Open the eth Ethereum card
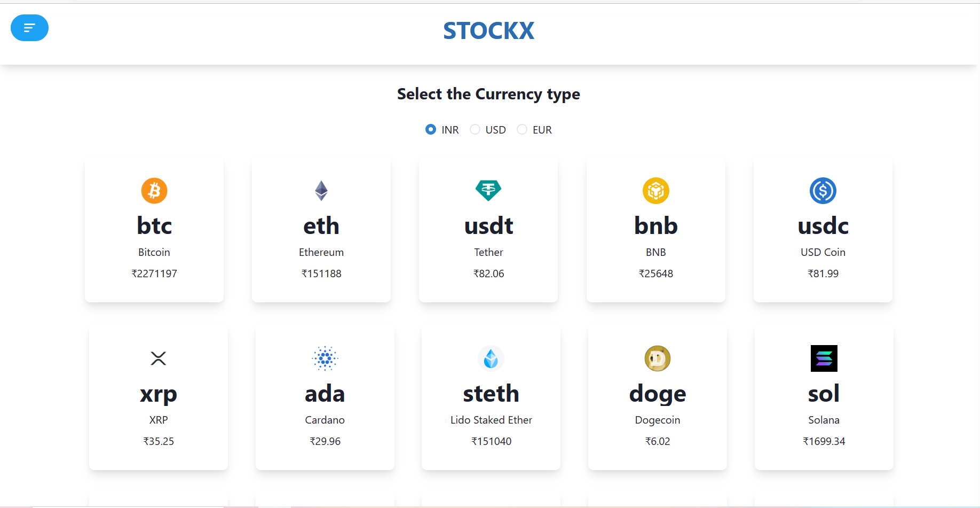980x508 pixels. pos(321,229)
